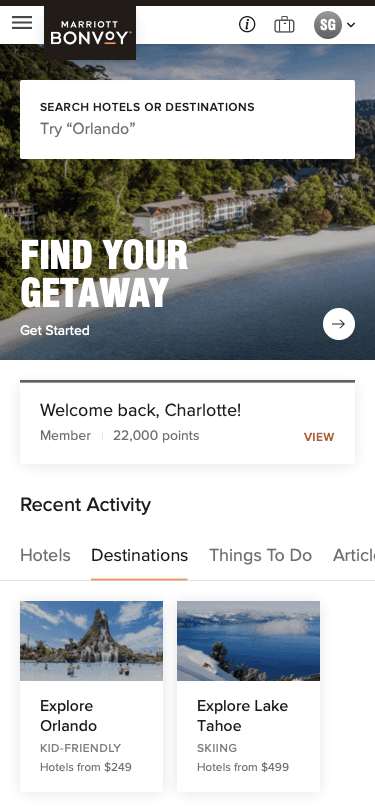Click the Marriott Bonvoy logo
The image size is (375, 812).
coord(90,33)
